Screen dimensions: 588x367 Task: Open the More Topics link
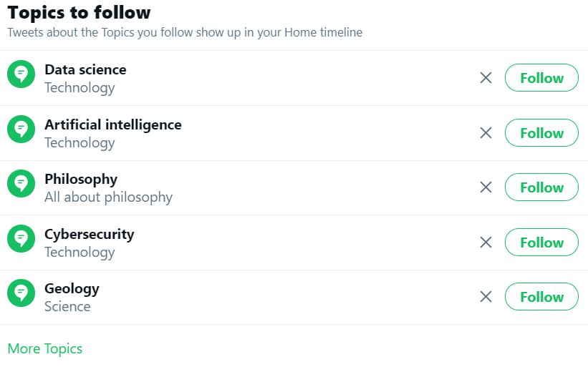(x=45, y=349)
